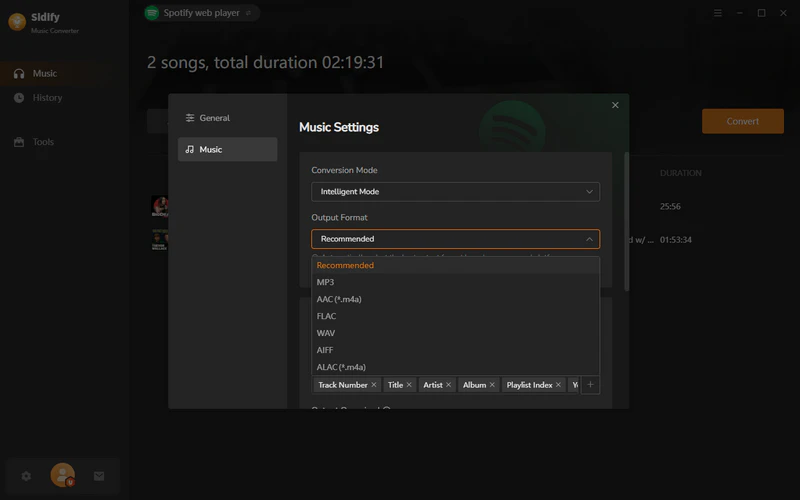The width and height of the screenshot is (800, 500).
Task: Select MP3 output format
Action: point(456,282)
